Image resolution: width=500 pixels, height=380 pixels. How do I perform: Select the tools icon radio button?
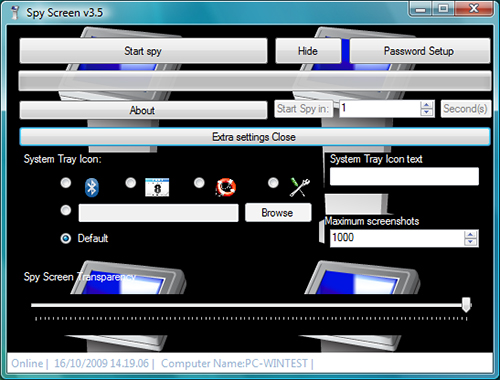coord(273,183)
